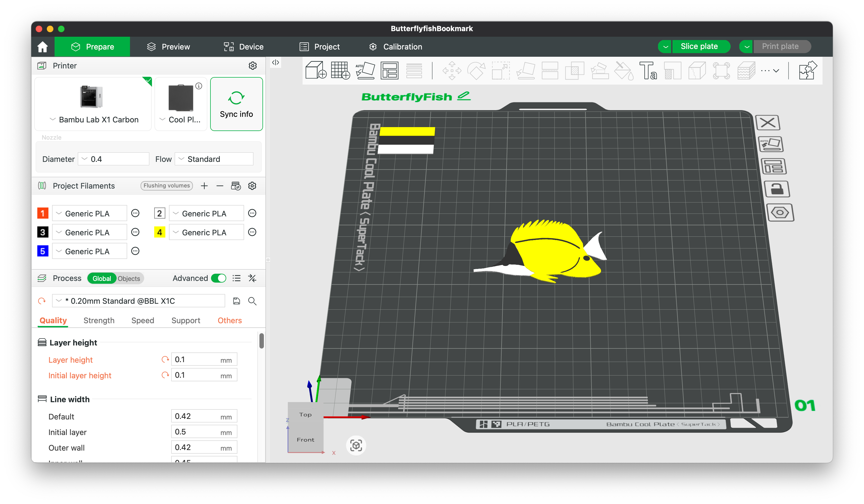Open the Cool Plate bed type dropdown
The width and height of the screenshot is (864, 504).
point(181,120)
